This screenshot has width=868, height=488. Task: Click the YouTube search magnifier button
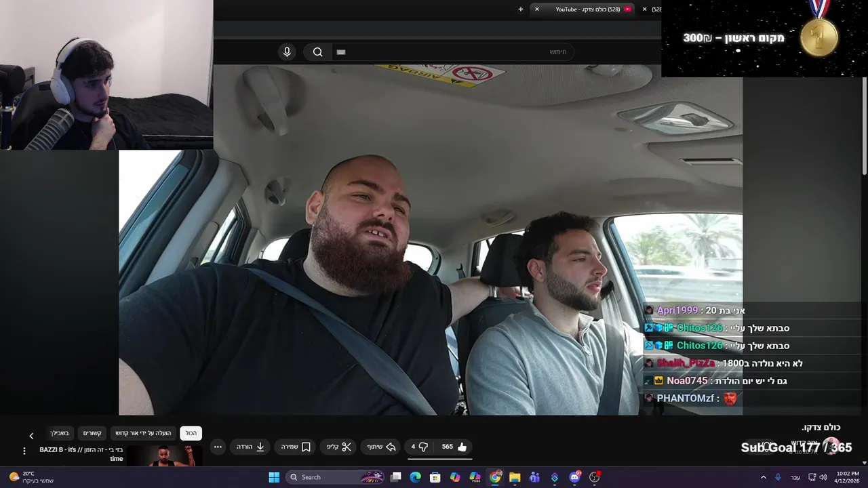click(317, 52)
